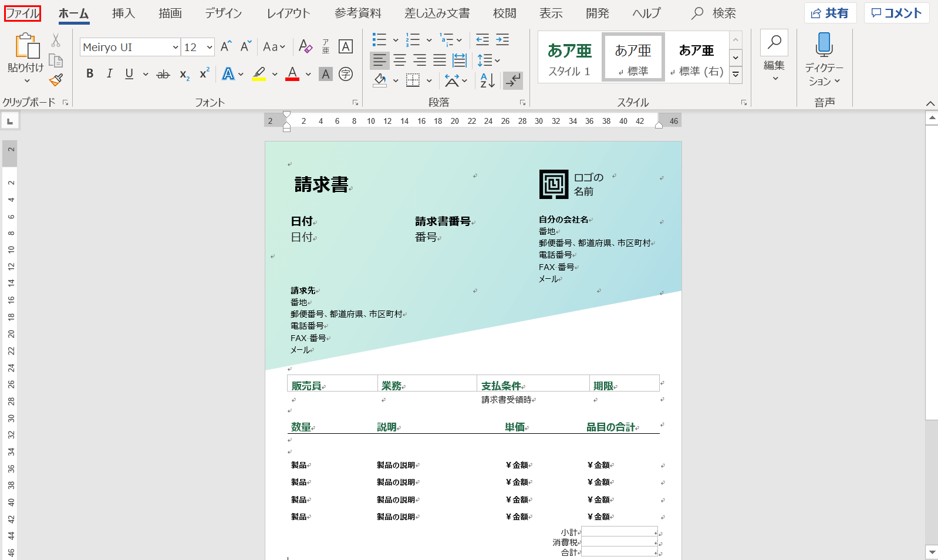Apply distributed alignment
The image size is (938, 560).
(460, 60)
